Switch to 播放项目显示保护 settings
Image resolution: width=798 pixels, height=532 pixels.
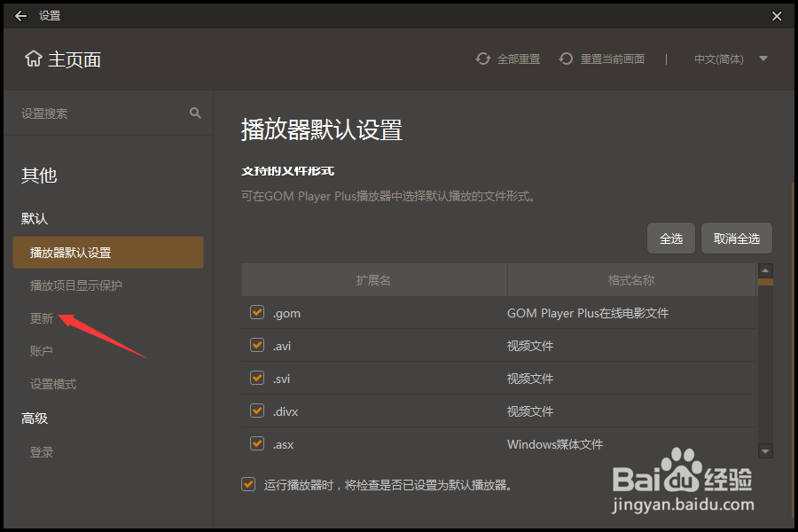[76, 285]
